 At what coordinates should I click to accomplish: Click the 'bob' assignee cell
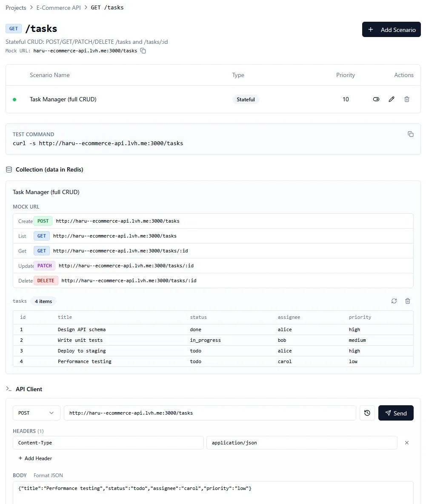(282, 340)
